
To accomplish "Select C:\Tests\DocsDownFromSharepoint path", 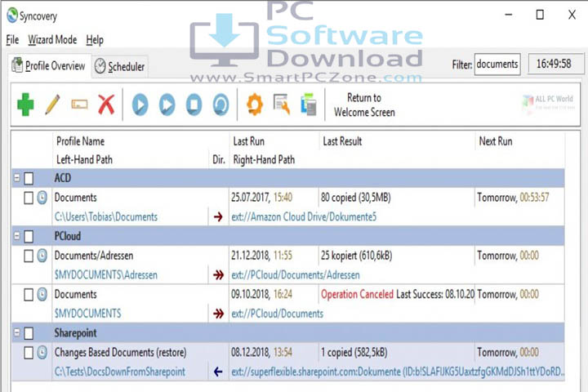I will [x=120, y=372].
